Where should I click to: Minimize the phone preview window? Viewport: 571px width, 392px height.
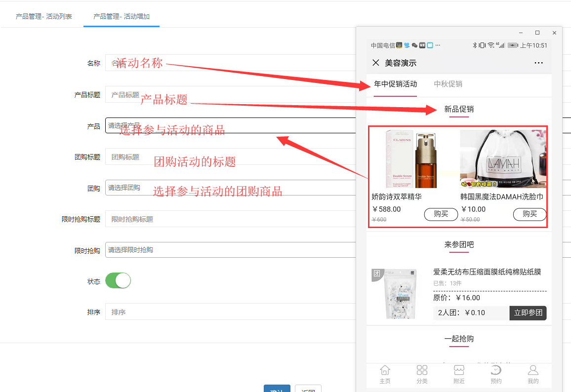[521, 33]
